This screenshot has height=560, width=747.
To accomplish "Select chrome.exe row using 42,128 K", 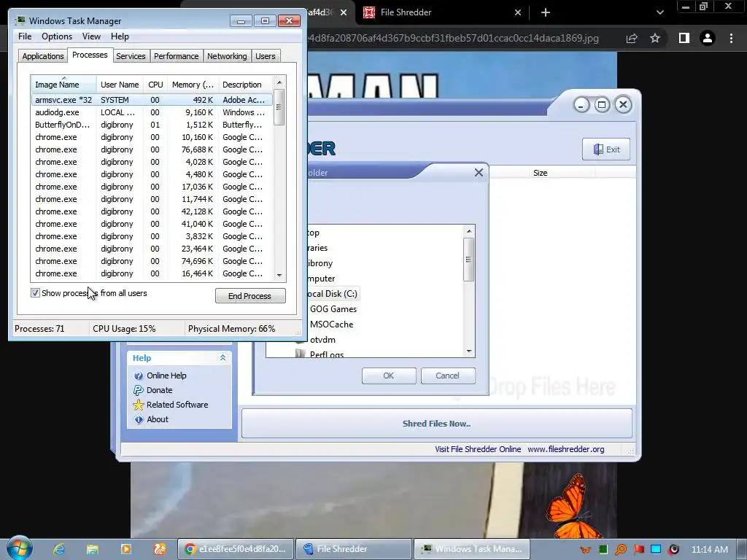I will tap(152, 211).
